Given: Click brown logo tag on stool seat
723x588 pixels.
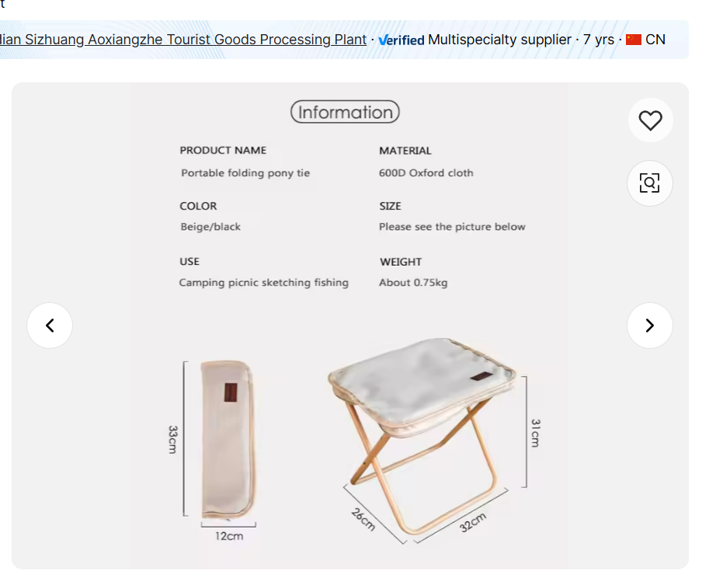Looking at the screenshot, I should click(x=478, y=378).
